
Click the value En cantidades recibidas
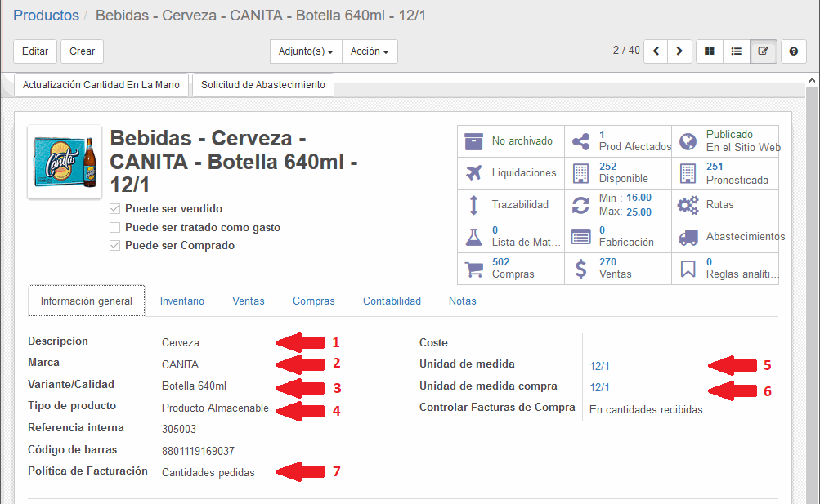point(646,410)
